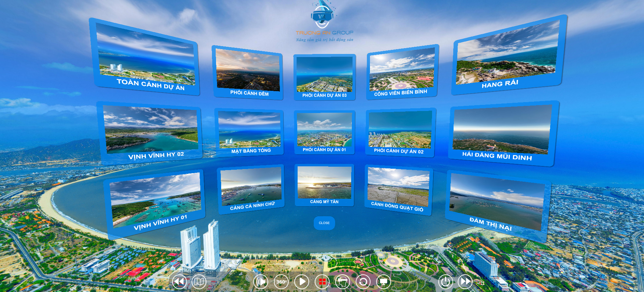The image size is (644, 292).
Task: Open the HANG RÁI panorama thumbnail
Action: pos(507,56)
